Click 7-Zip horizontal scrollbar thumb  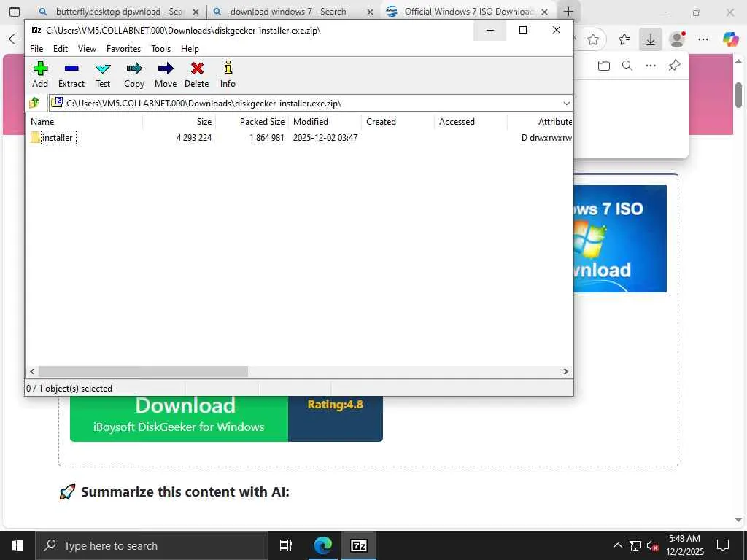[x=143, y=371]
